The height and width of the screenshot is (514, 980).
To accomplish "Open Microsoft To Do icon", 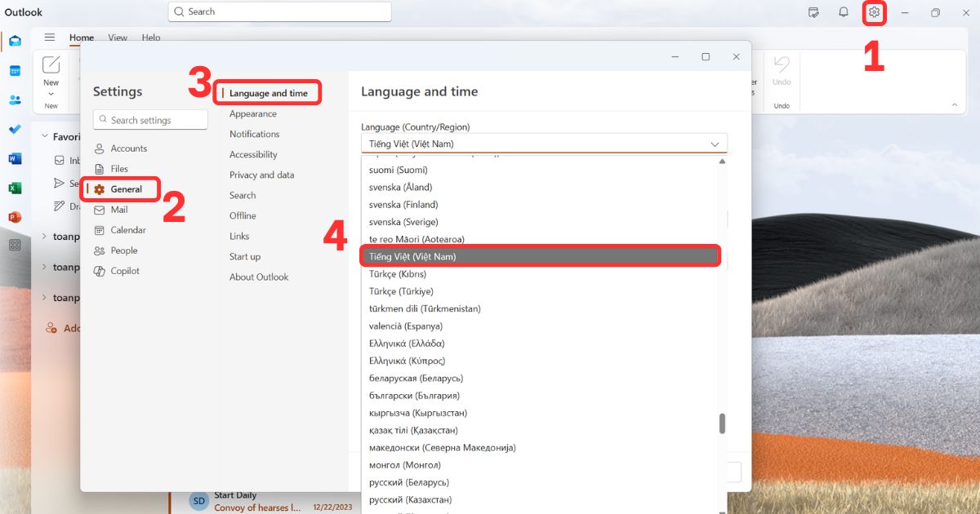I will (15, 129).
